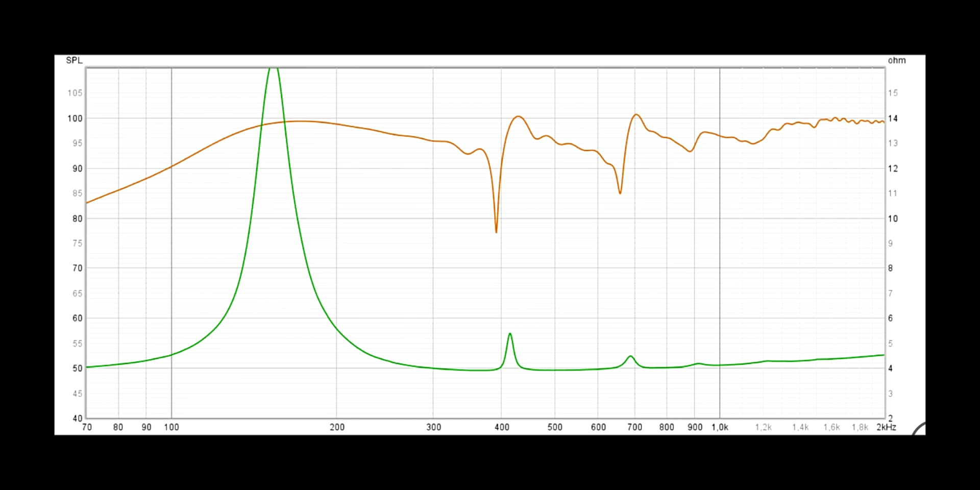Click the 100 label on frequency axis
Viewport: 980px width, 490px height.
171,427
